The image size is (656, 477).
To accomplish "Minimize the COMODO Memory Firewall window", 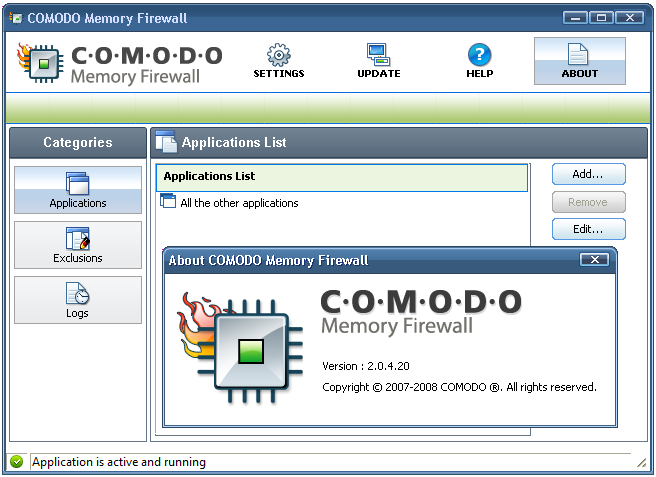I will (x=575, y=18).
